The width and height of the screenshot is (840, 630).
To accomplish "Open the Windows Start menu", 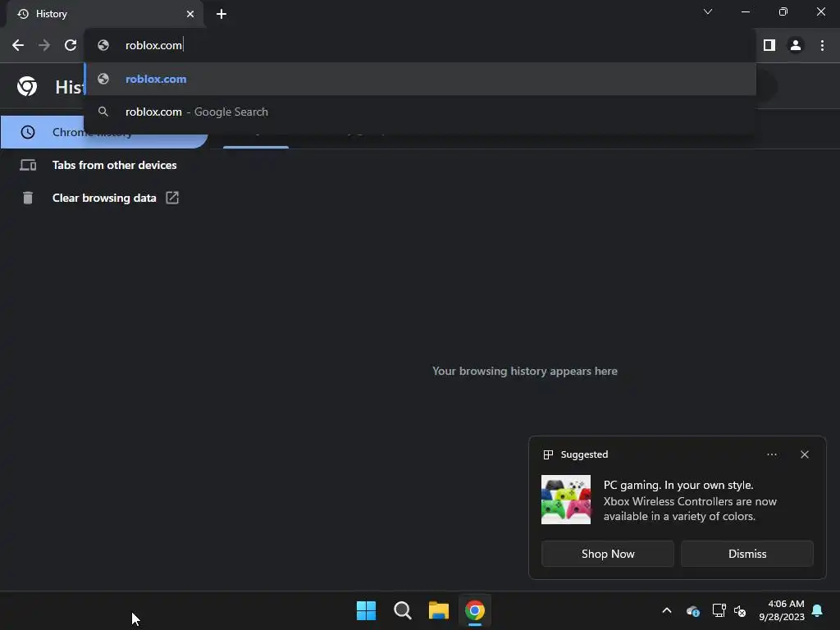I will pyautogui.click(x=367, y=610).
